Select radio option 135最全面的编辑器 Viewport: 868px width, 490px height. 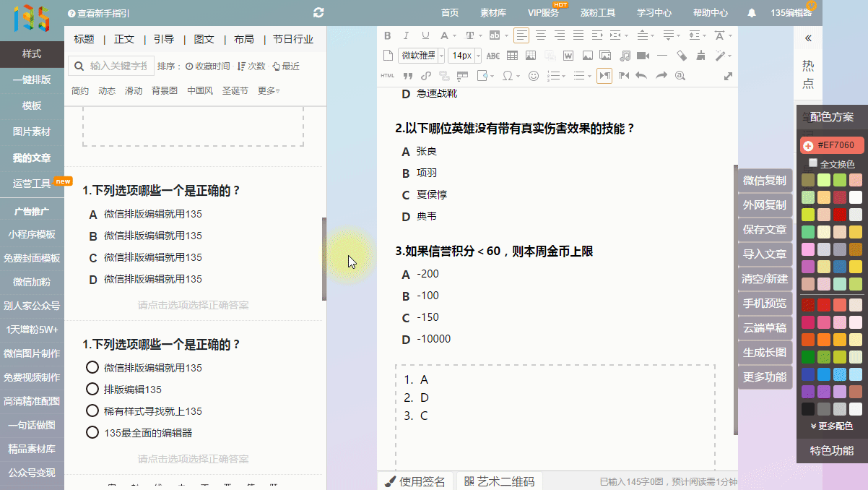coord(92,432)
